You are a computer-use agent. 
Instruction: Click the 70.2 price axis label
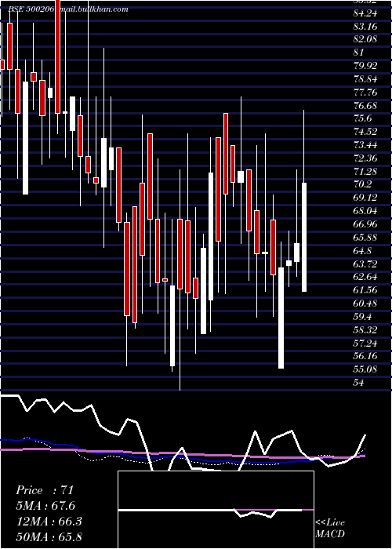coord(362,184)
